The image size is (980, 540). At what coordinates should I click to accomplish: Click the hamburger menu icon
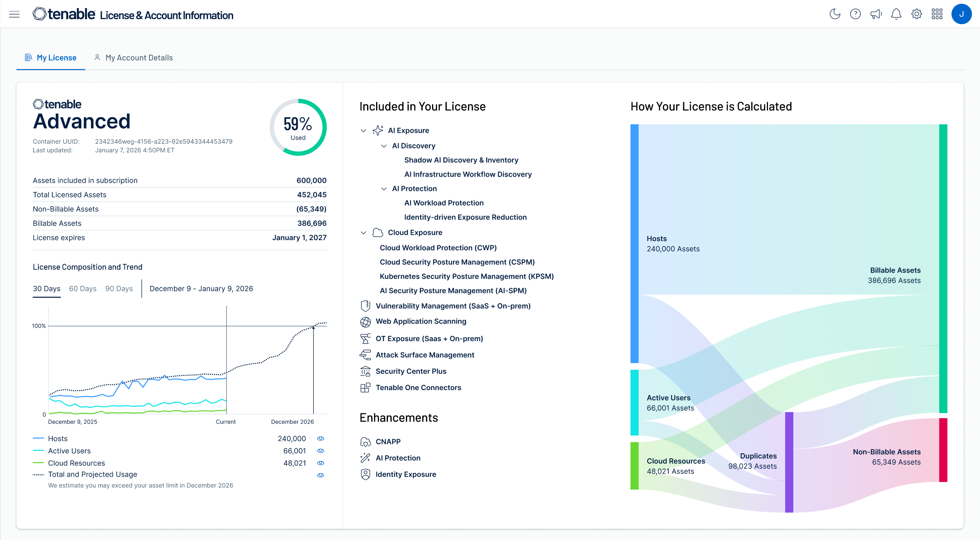pyautogui.click(x=14, y=14)
